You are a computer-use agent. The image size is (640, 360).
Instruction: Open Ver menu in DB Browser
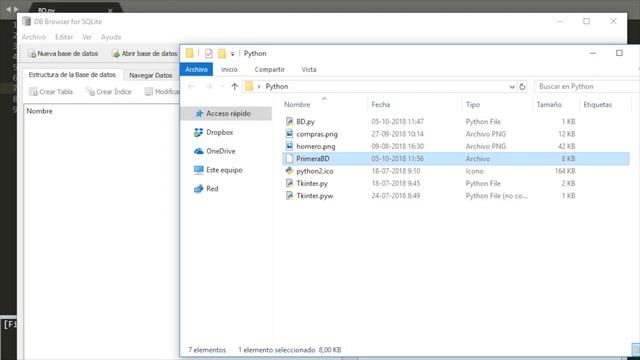click(87, 37)
